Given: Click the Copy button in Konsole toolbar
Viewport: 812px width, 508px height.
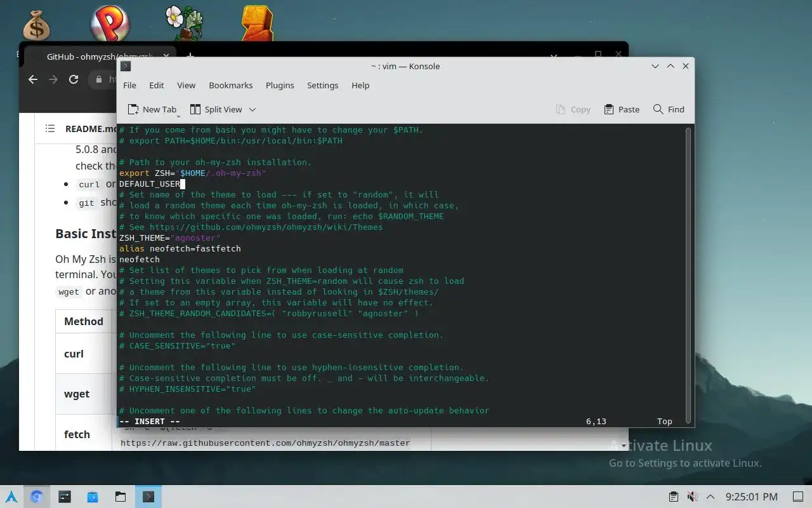Looking at the screenshot, I should pos(573,109).
